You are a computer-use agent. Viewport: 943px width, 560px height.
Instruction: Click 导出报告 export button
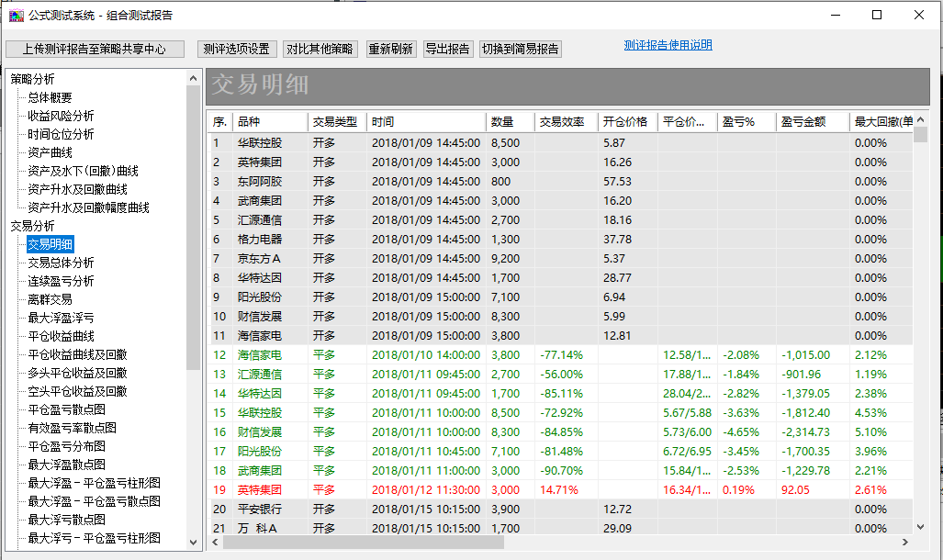448,49
